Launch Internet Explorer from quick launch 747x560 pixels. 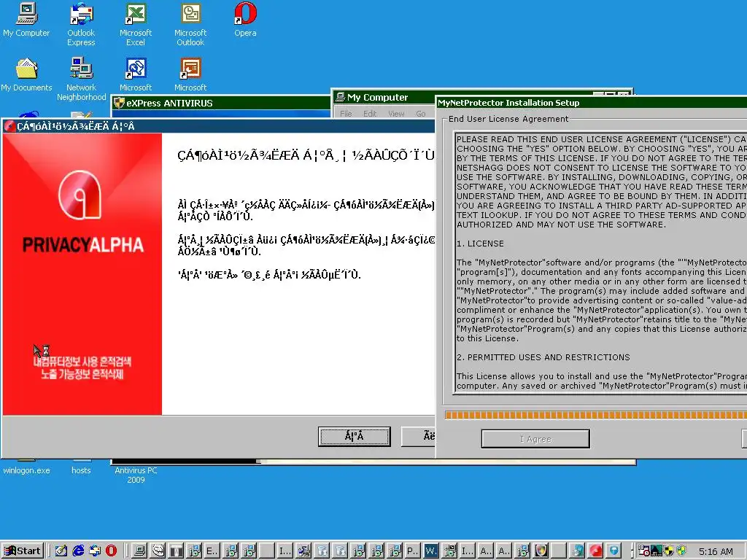[78, 551]
